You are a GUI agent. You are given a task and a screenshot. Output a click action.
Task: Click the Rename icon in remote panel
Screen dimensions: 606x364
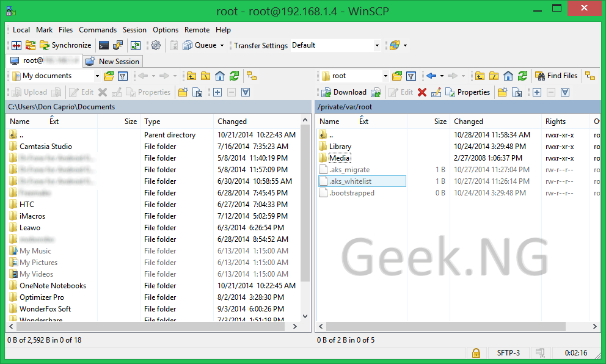(436, 92)
